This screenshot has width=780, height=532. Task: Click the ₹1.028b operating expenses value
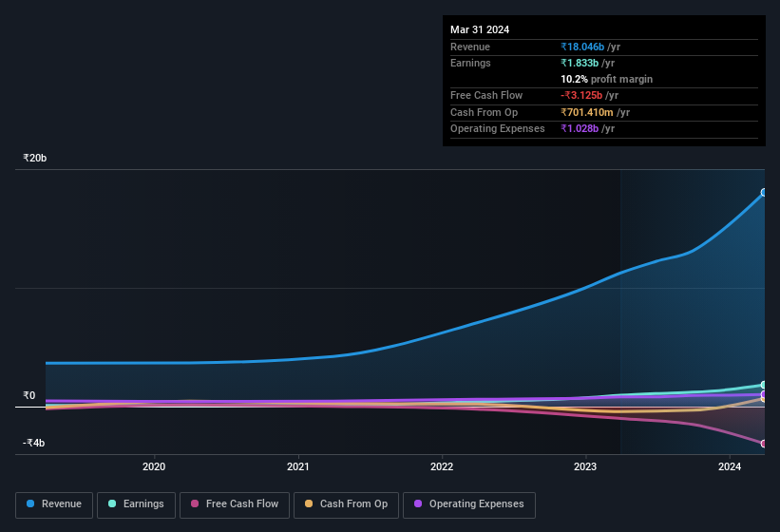pyautogui.click(x=580, y=128)
